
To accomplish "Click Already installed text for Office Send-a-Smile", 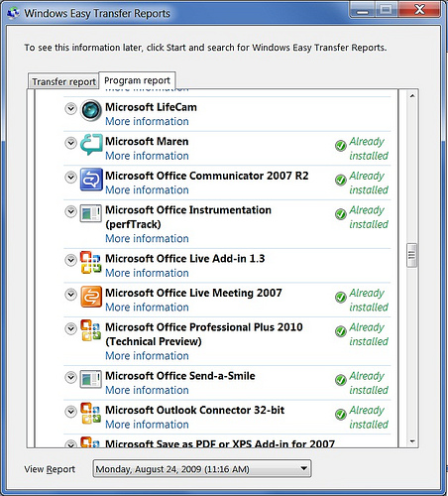I will (369, 383).
